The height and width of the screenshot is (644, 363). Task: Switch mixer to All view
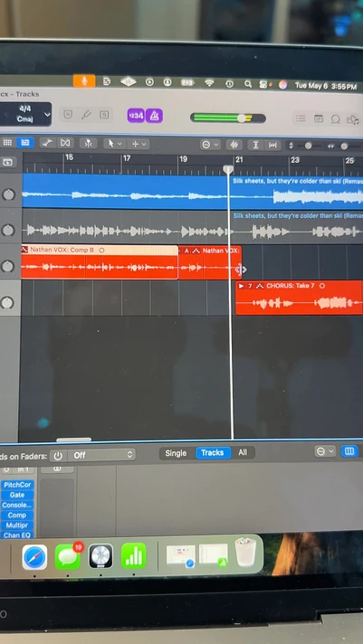click(243, 452)
